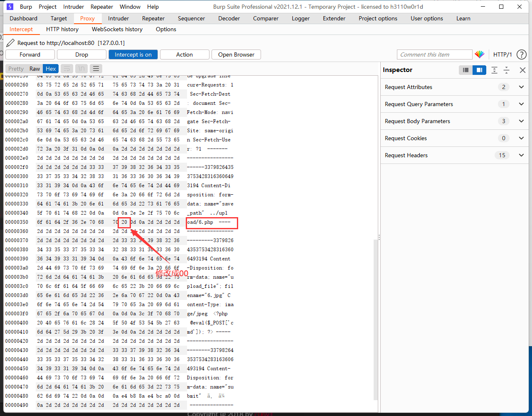Open the WebSockets history sub-tab

coord(117,29)
